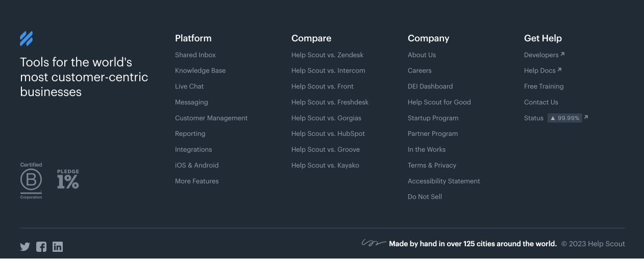
Task: Click the external arrow beside Help Docs
Action: (x=559, y=70)
